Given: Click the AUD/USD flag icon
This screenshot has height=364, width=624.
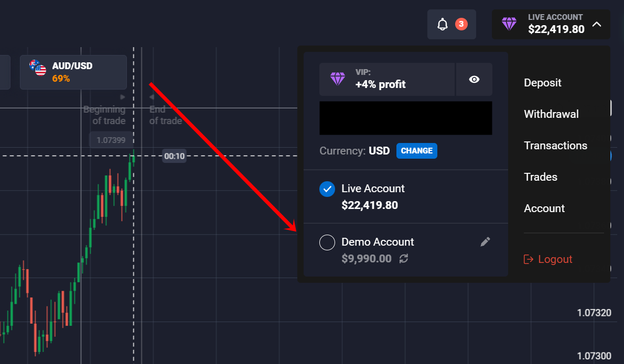Looking at the screenshot, I should coord(38,68).
